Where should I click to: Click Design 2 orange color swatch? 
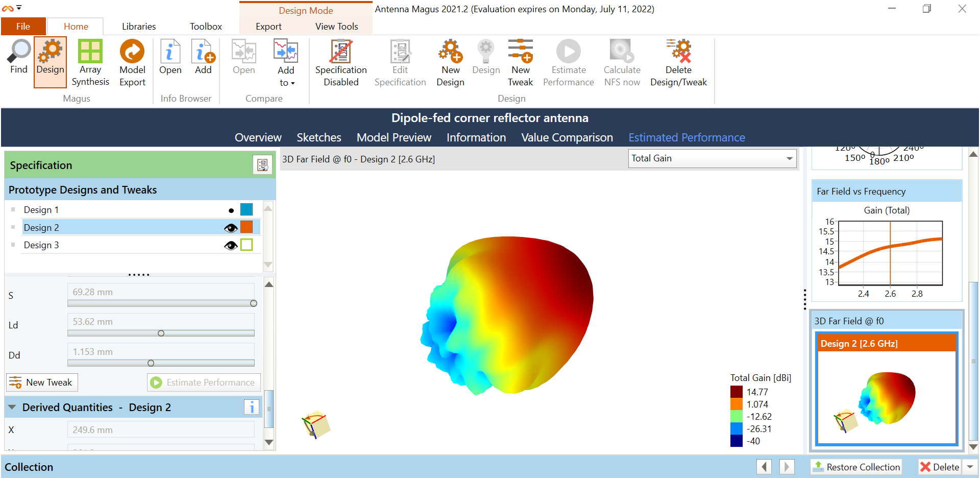(247, 227)
